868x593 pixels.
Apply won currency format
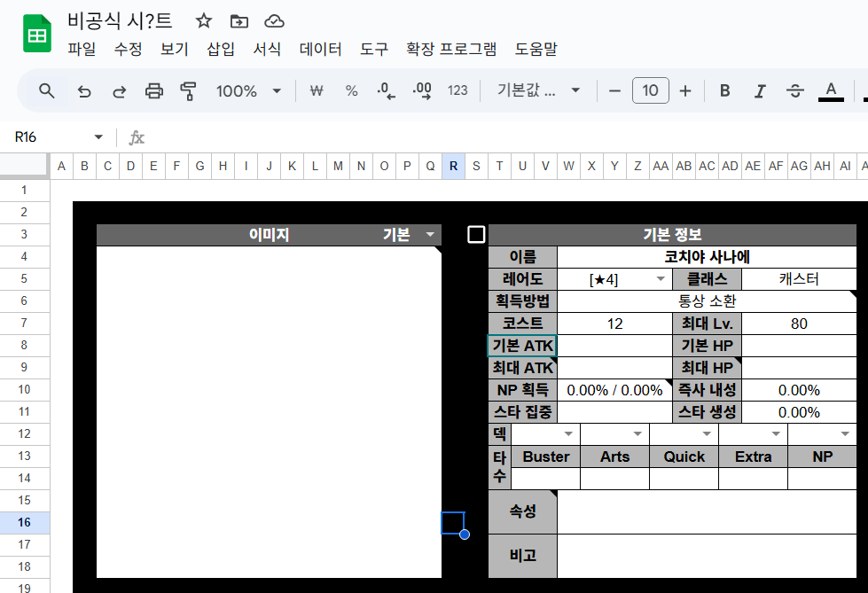click(x=315, y=90)
